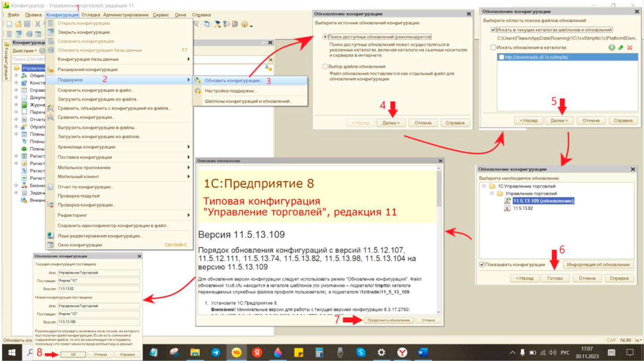The height and width of the screenshot is (361, 644).
Task: Click the Константы tree node icon
Action: (24, 83)
